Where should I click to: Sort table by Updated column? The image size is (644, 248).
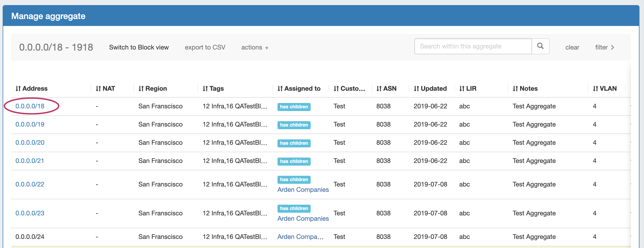pyautogui.click(x=430, y=89)
